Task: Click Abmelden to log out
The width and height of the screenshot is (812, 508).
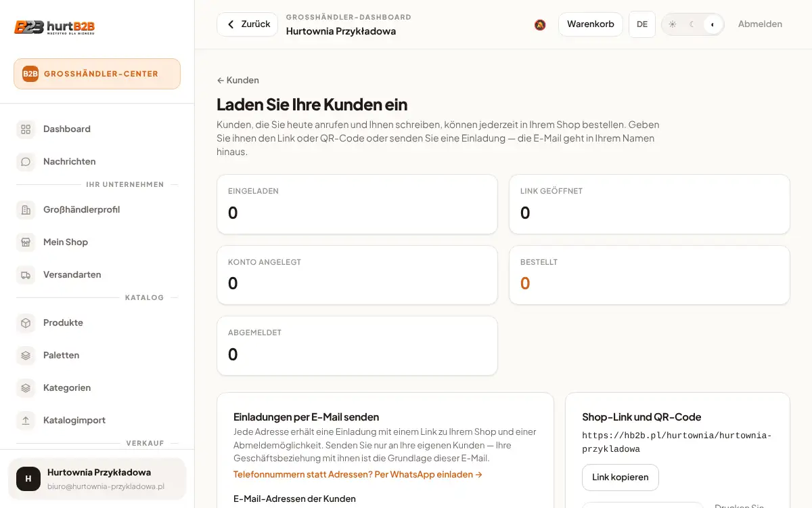Action: click(760, 24)
